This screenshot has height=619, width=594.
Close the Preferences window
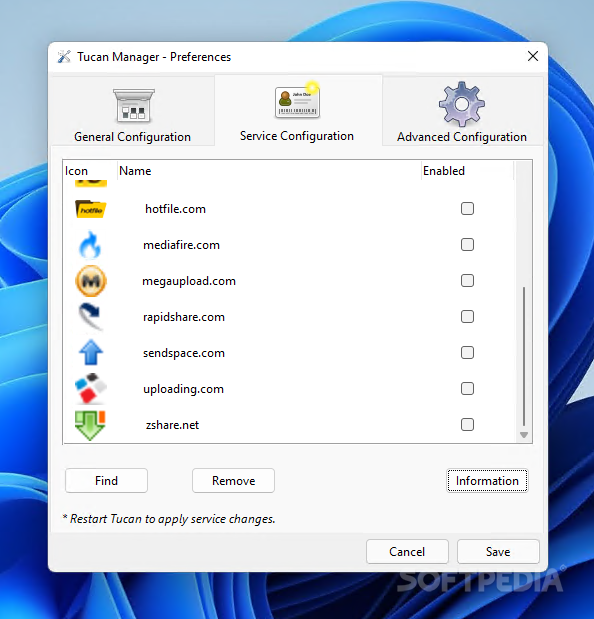coord(533,56)
